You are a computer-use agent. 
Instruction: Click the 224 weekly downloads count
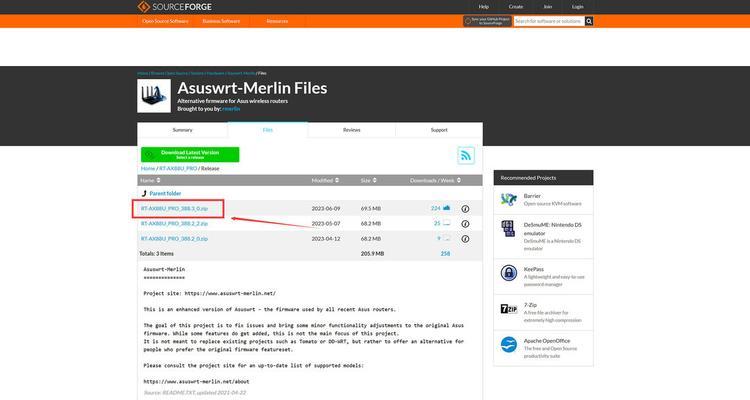[435, 209]
